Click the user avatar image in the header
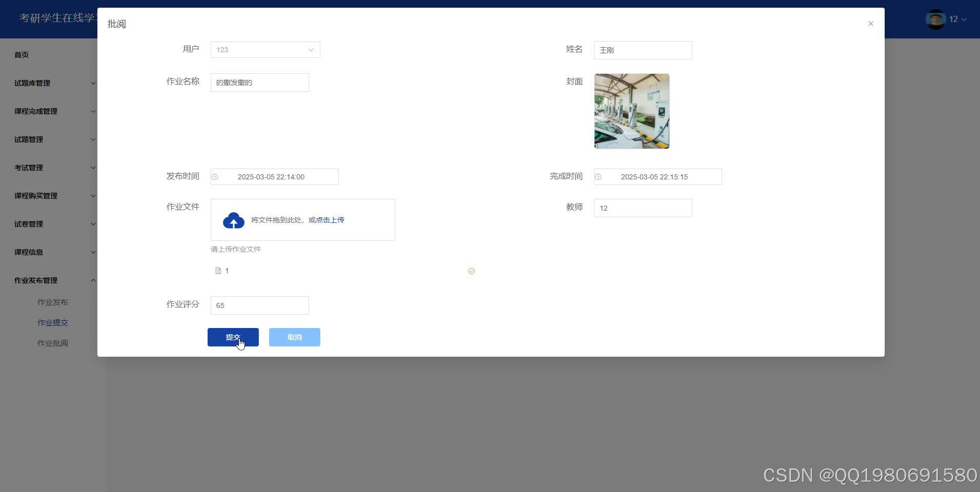 [x=936, y=19]
